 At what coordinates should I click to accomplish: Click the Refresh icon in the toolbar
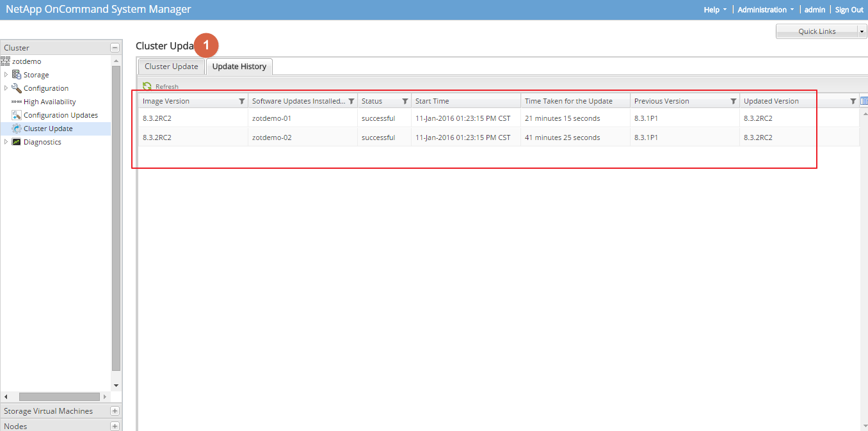pos(147,86)
